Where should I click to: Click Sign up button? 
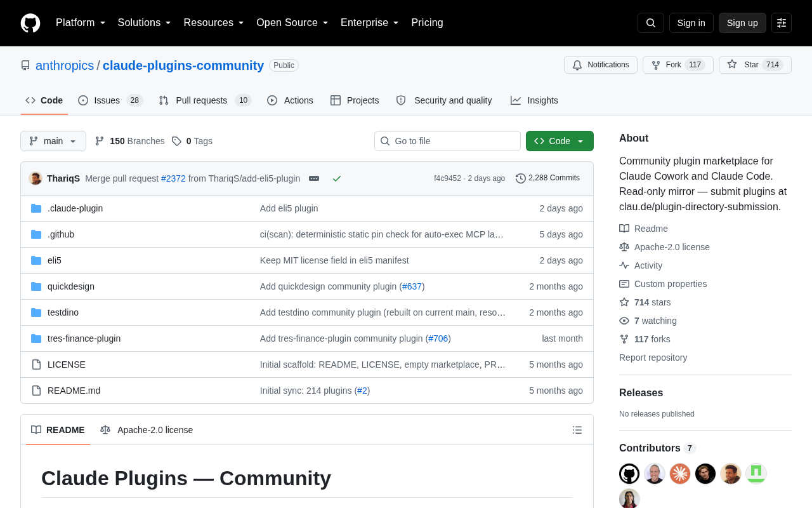(x=742, y=23)
